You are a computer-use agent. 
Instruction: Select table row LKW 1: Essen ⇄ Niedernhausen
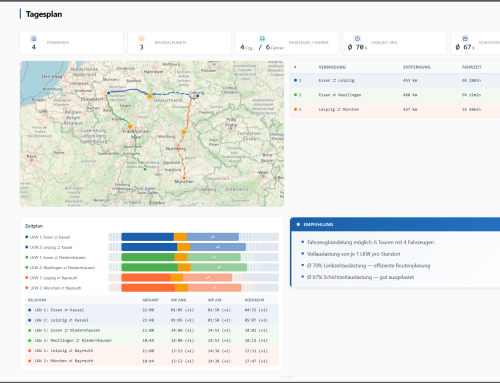coord(152,330)
